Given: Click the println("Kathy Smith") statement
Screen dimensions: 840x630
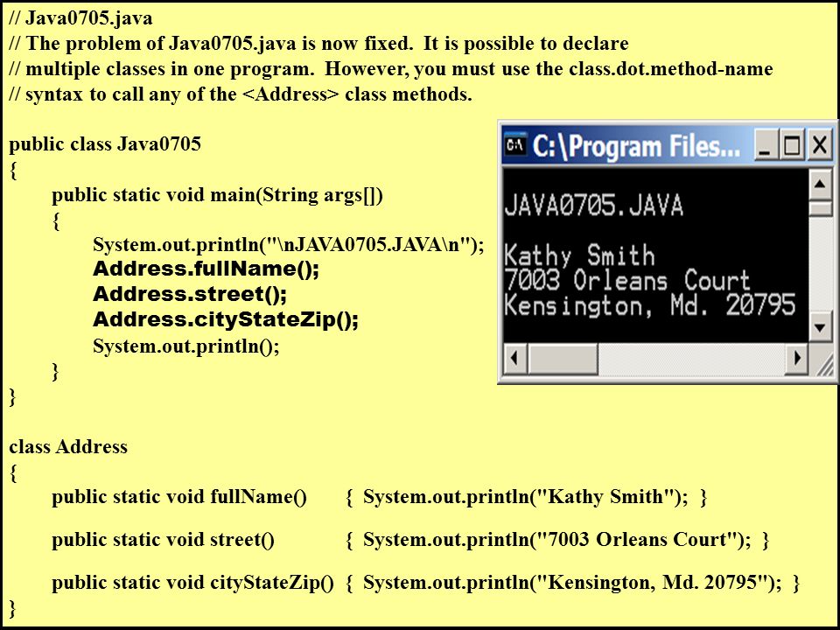Looking at the screenshot, I should pos(526,497).
